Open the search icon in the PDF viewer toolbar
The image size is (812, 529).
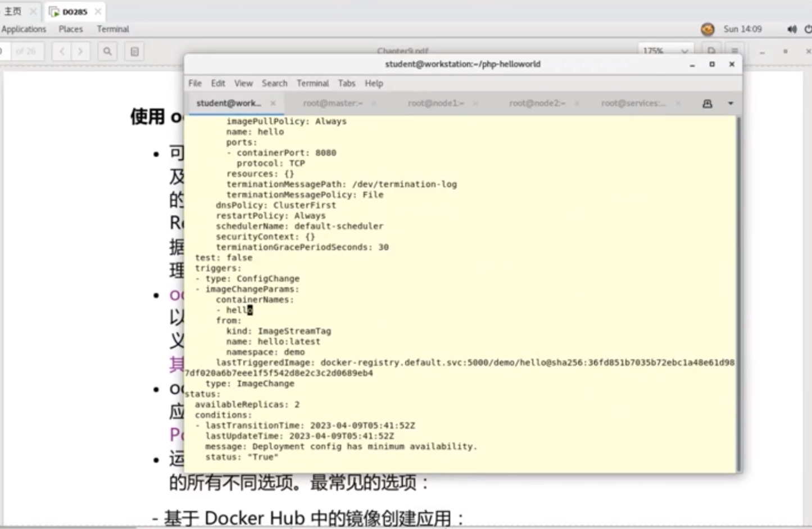(x=107, y=52)
